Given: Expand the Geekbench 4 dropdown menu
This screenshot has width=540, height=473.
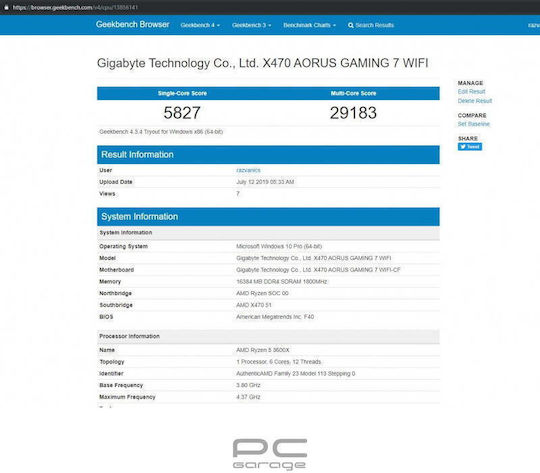Looking at the screenshot, I should click(x=200, y=25).
